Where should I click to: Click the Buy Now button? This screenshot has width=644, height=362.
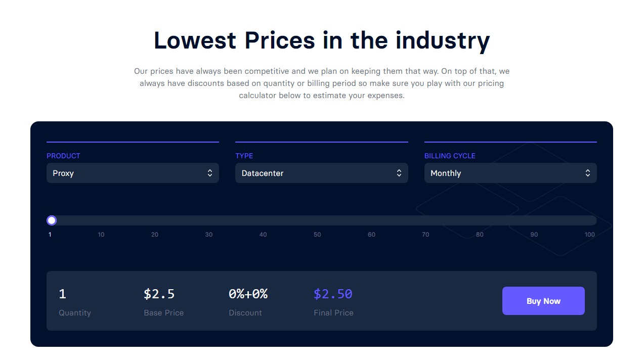tap(543, 301)
